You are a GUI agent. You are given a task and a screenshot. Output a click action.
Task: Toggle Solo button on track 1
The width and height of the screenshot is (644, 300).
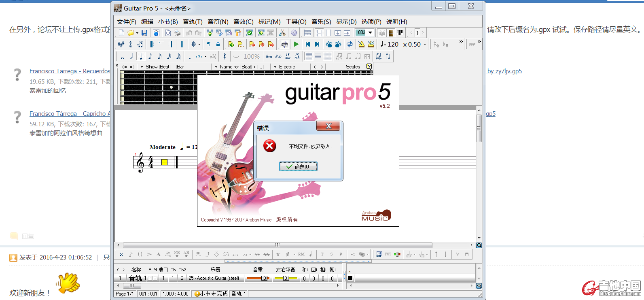coord(150,278)
